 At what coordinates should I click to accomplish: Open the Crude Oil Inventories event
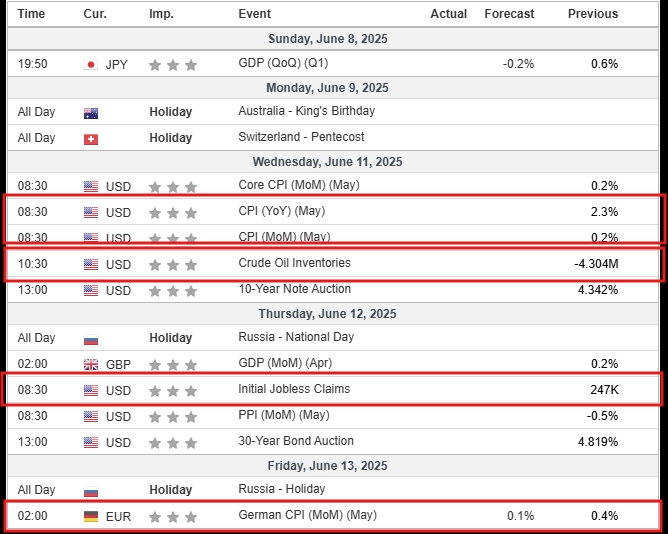point(294,263)
